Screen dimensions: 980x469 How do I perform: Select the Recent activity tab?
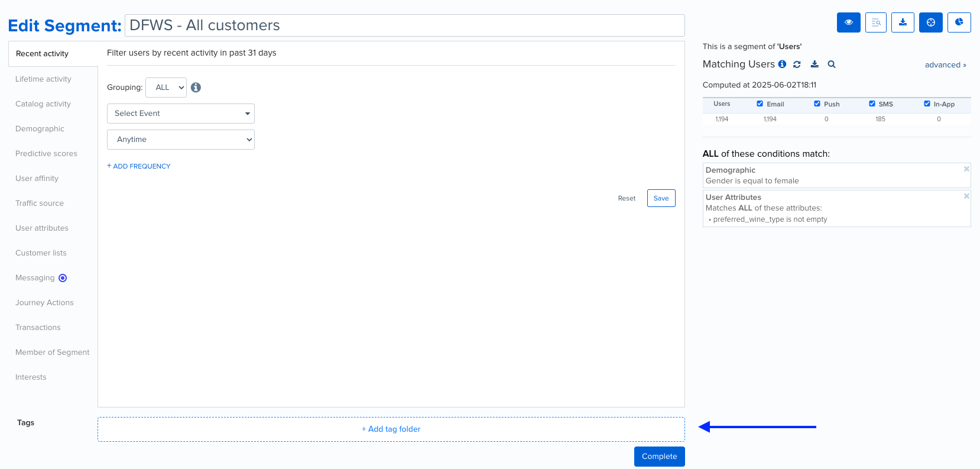[53, 54]
